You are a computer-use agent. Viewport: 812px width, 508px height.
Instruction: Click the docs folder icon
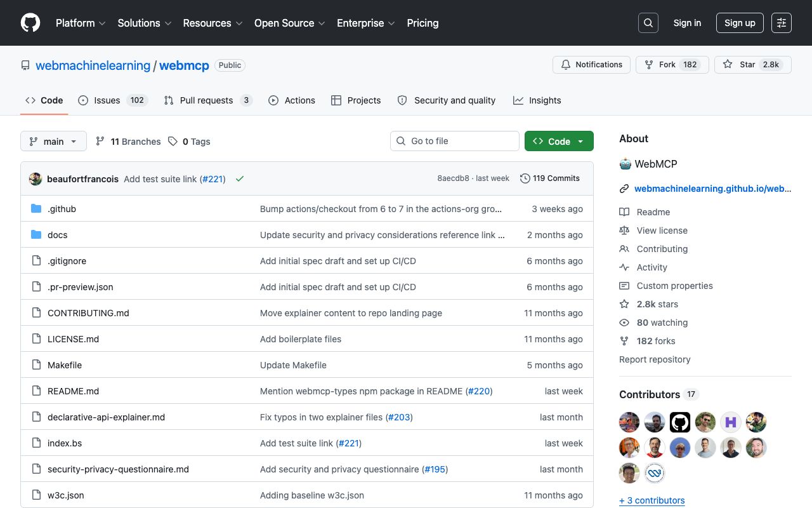[36, 235]
